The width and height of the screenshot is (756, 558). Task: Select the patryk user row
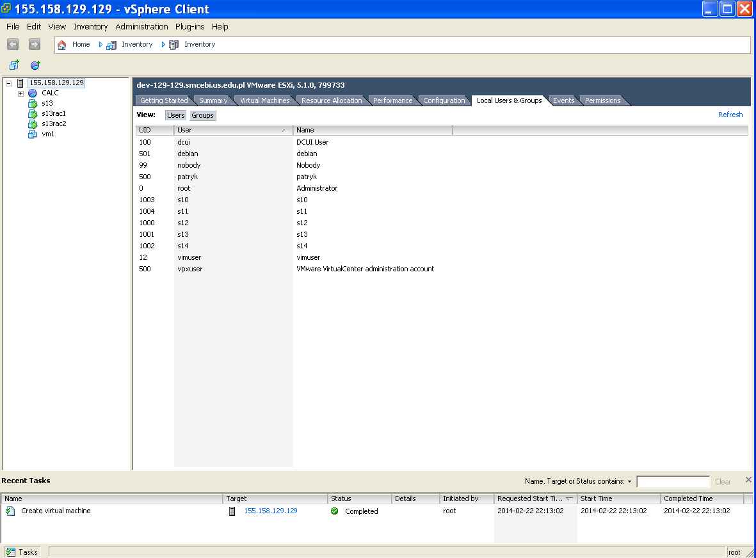click(441, 177)
